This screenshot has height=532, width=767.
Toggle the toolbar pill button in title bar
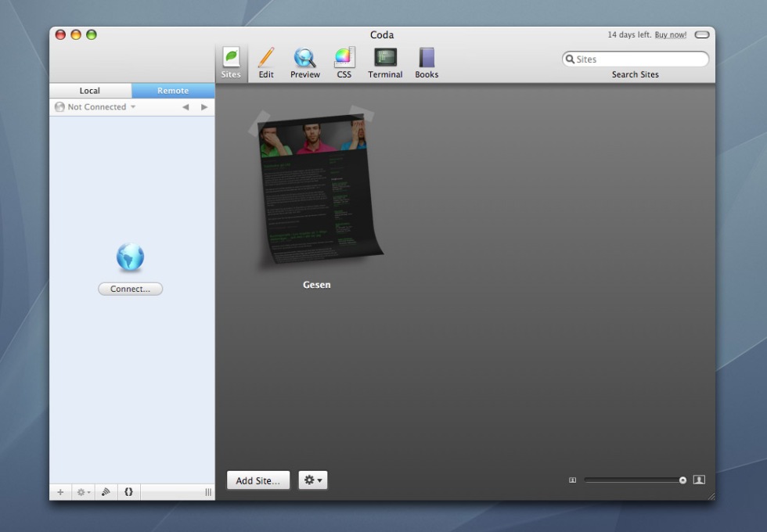pos(701,34)
